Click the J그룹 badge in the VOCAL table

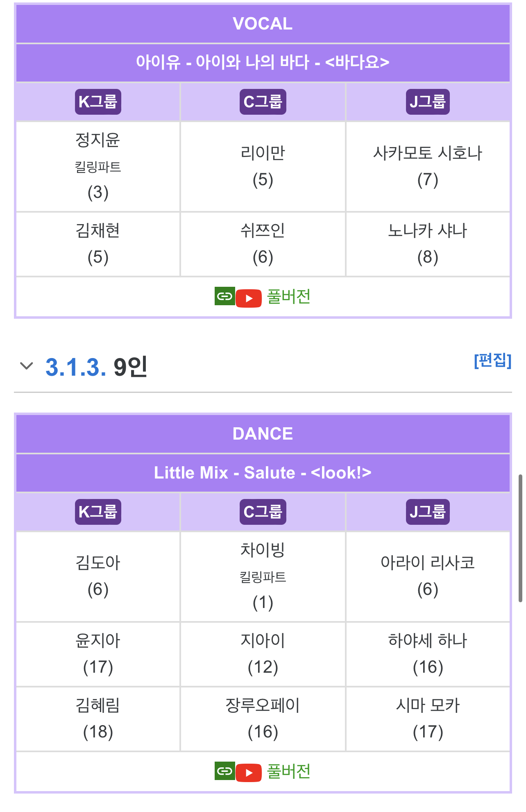(x=428, y=102)
